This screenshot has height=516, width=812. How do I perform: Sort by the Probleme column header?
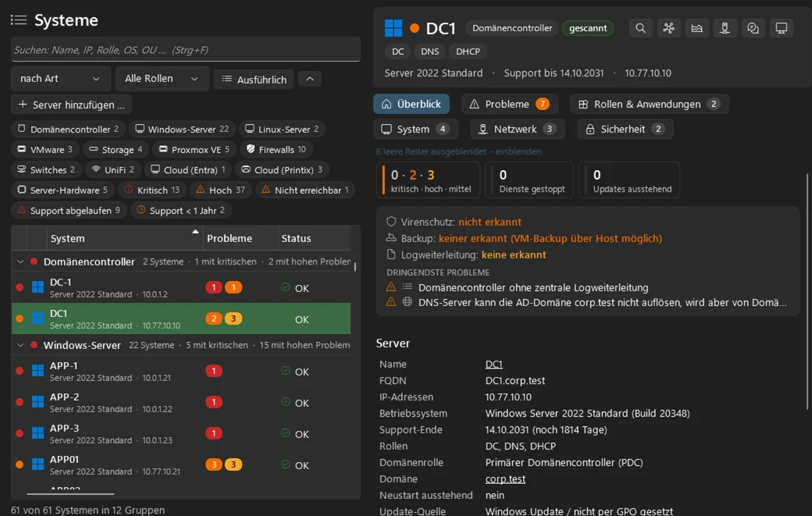pyautogui.click(x=240, y=238)
